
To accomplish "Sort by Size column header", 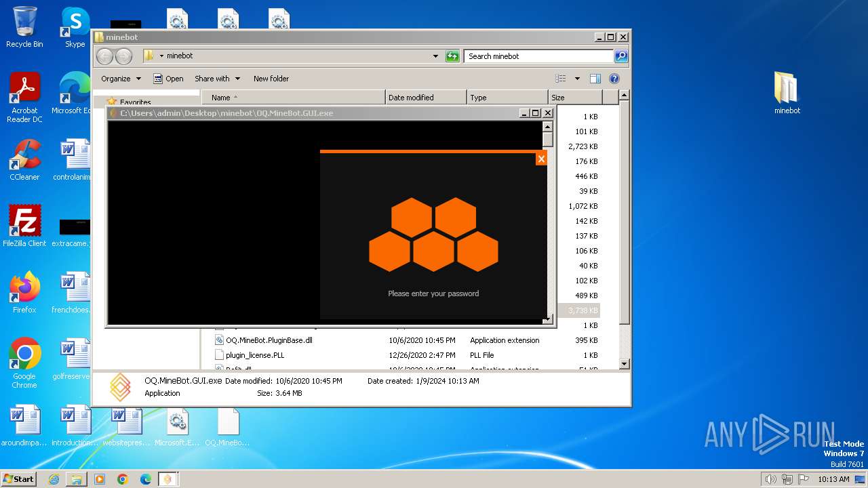I will (574, 98).
